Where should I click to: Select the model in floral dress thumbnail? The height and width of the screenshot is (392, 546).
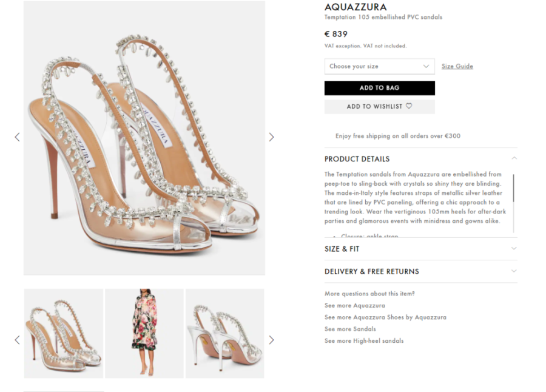[x=144, y=333]
